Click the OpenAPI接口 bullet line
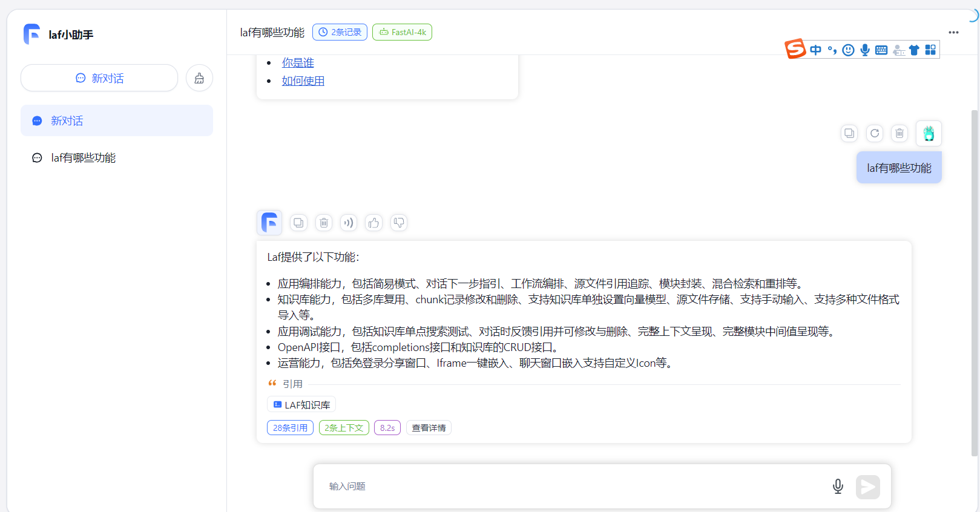The height and width of the screenshot is (512, 980). tap(419, 347)
